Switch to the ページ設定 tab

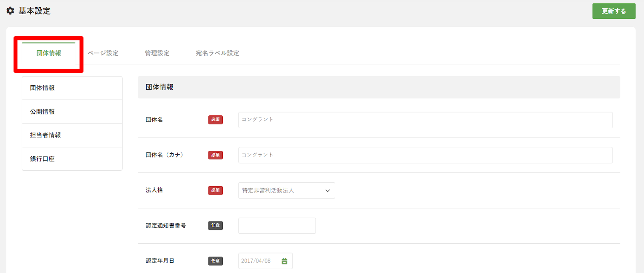[103, 53]
